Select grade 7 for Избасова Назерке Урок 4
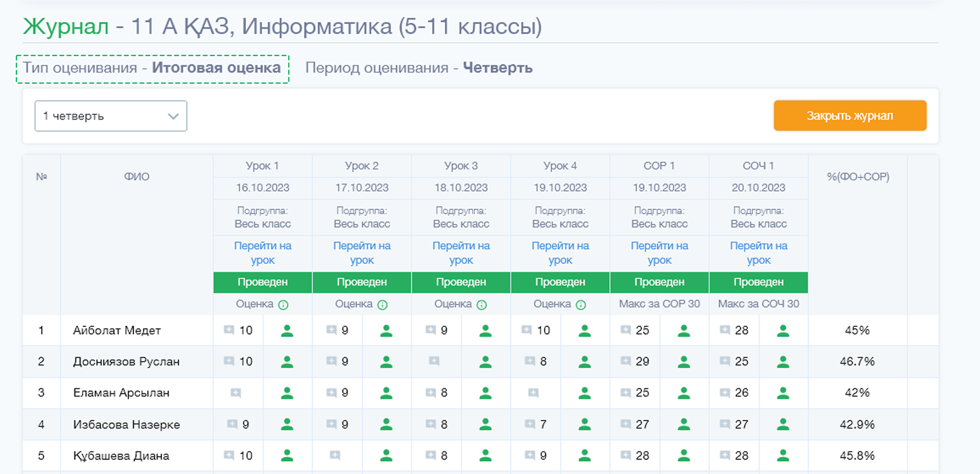 point(543,425)
